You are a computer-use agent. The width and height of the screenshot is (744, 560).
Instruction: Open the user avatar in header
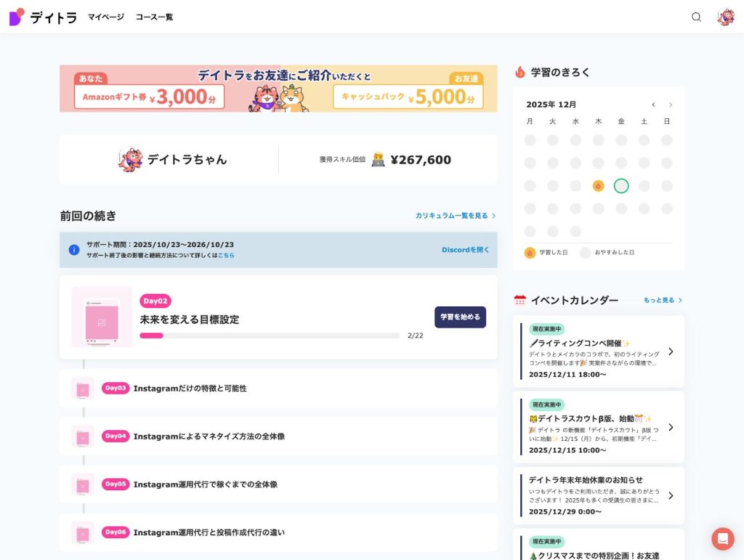point(725,17)
